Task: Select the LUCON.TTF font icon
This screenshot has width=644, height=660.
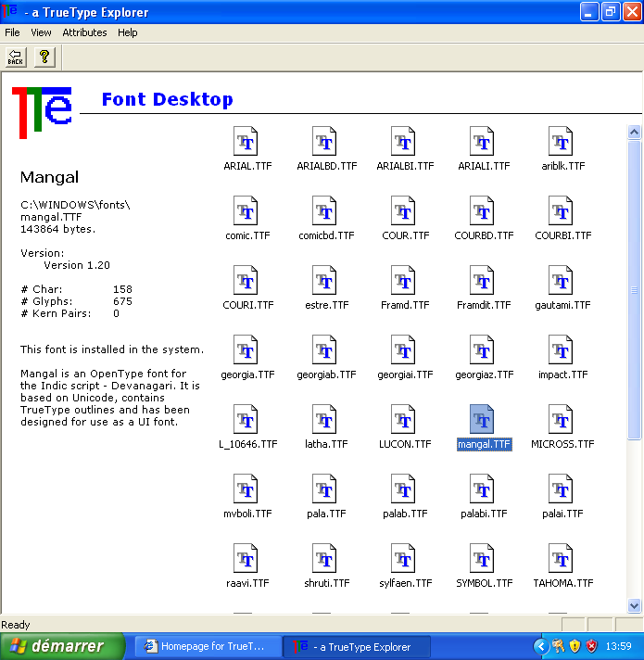Action: point(404,421)
